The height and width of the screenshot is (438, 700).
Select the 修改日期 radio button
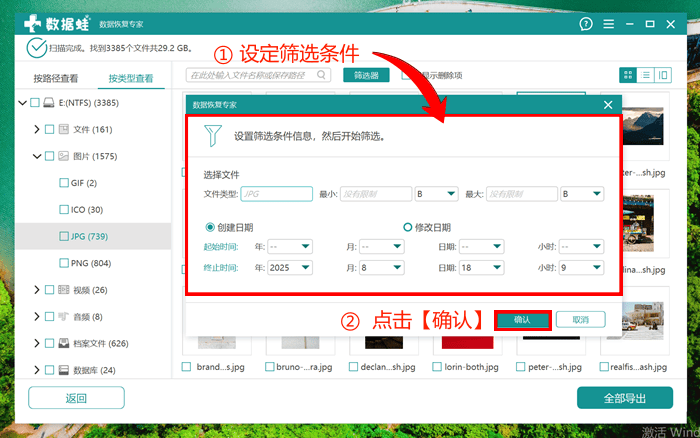(407, 227)
